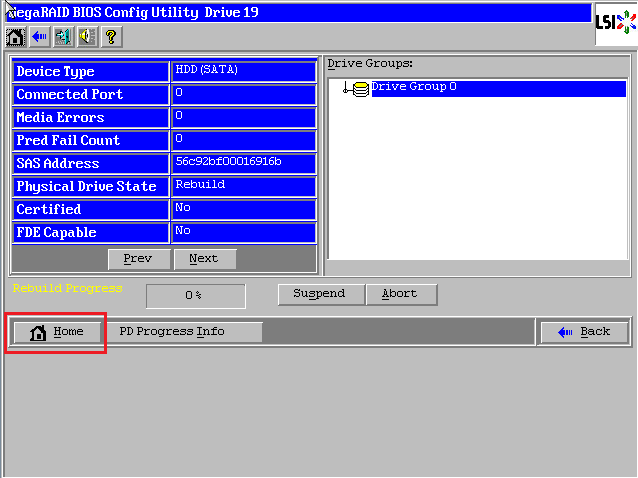Expand the Drive Group 0 tree connector

coord(346,89)
